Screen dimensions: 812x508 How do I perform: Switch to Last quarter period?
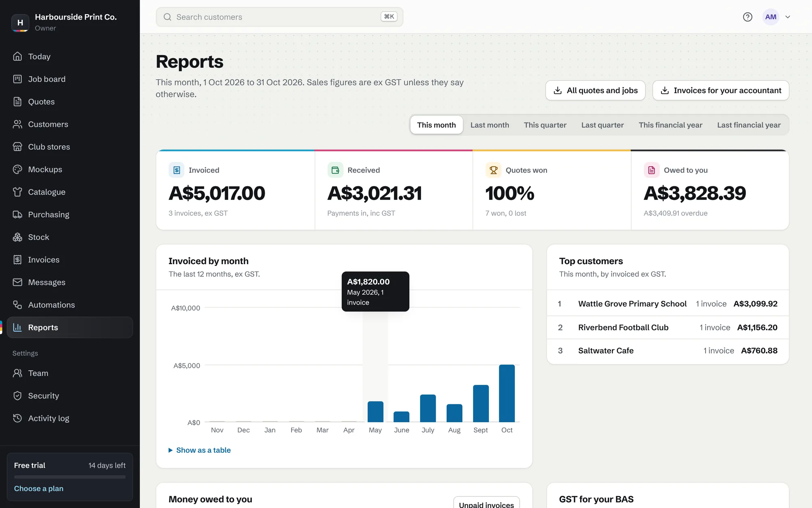tap(603, 125)
